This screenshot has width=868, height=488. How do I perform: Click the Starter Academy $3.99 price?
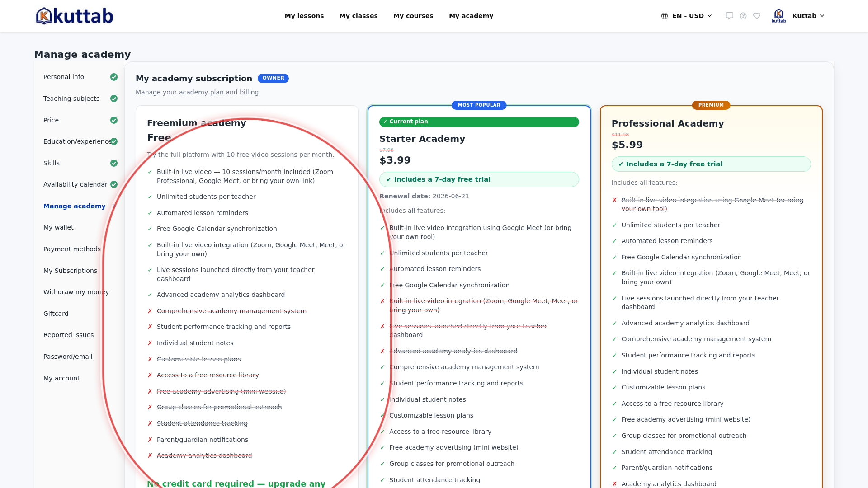395,160
